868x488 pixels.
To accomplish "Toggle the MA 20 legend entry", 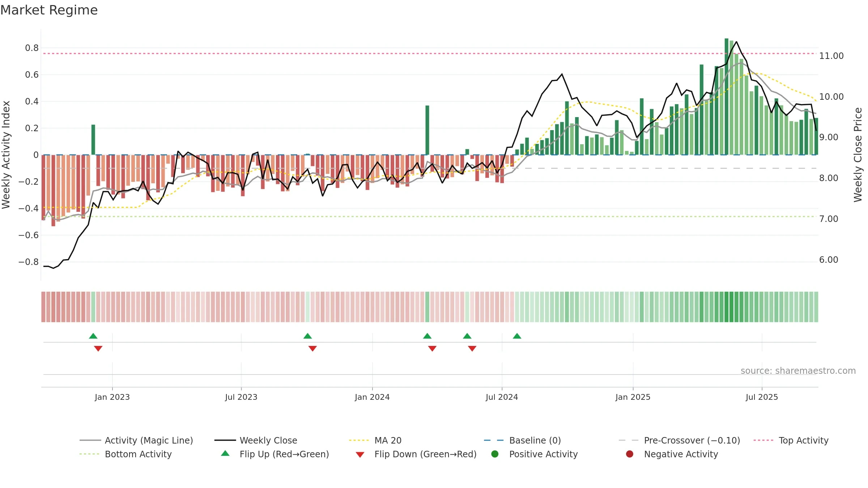I will [375, 440].
